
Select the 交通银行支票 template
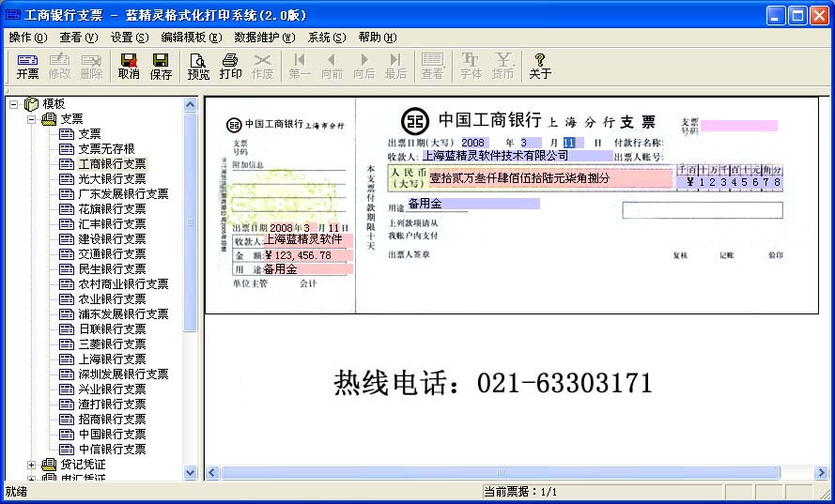click(112, 253)
